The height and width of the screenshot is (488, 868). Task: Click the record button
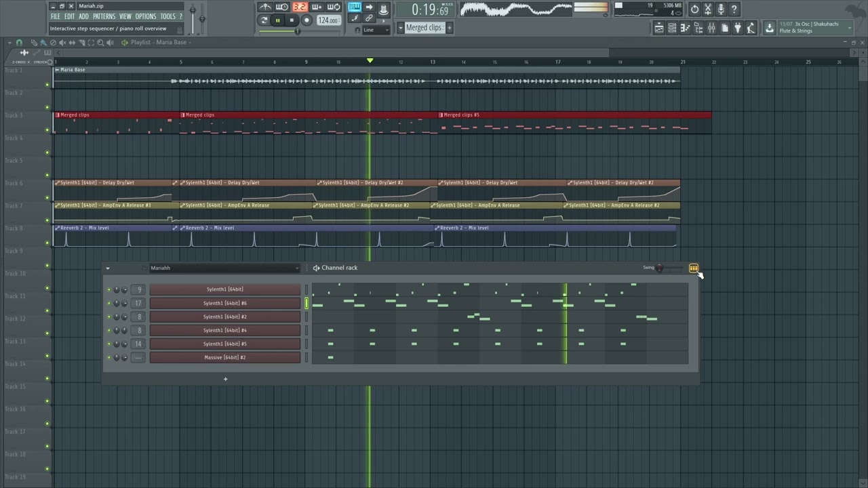pos(307,20)
